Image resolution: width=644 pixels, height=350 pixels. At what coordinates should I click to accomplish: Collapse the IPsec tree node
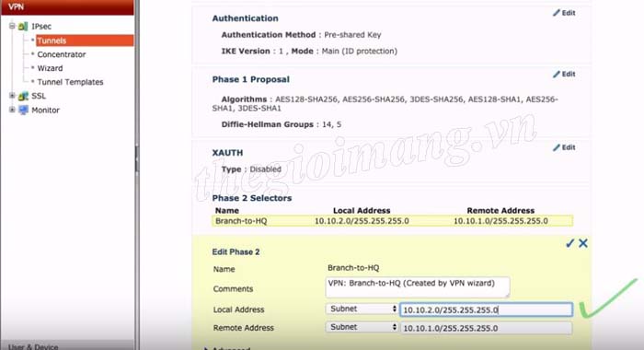tap(12, 26)
